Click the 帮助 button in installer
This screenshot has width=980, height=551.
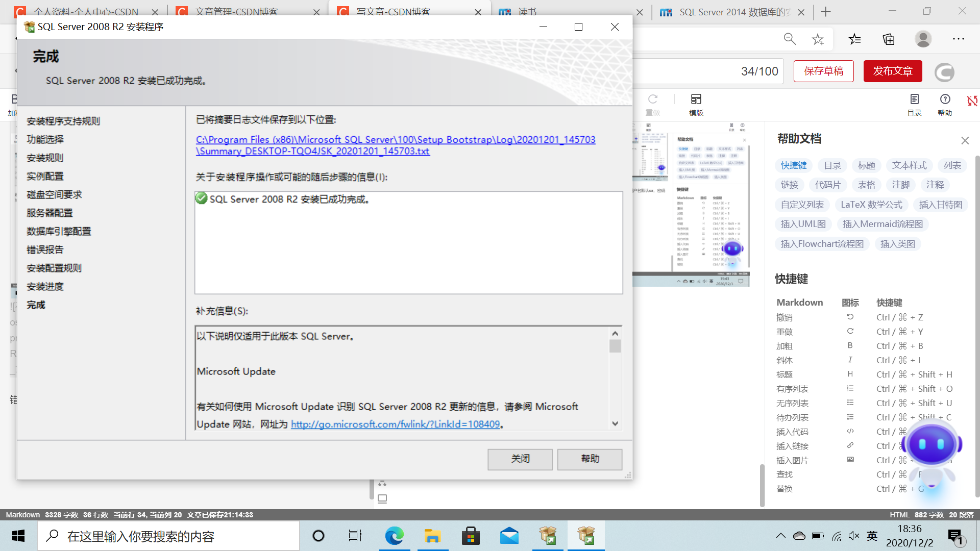pos(590,459)
